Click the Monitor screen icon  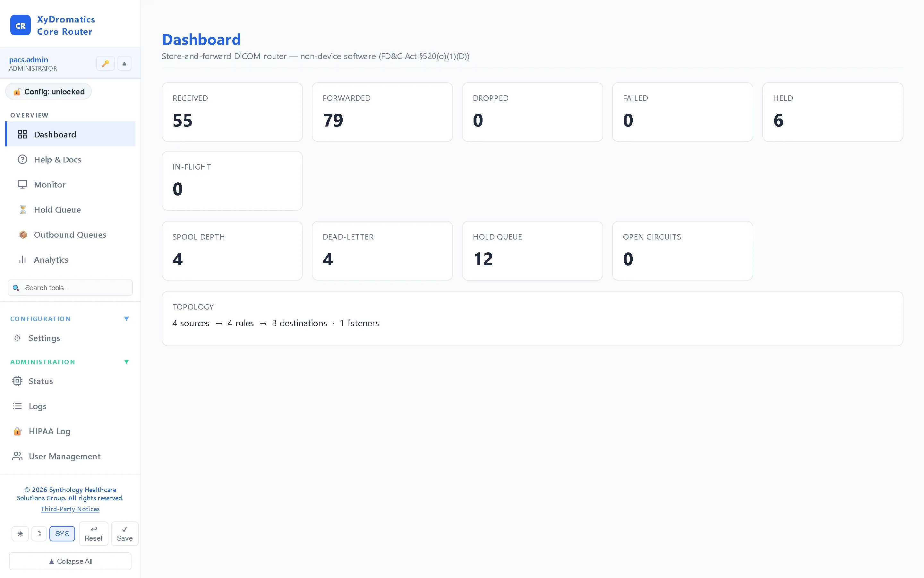pyautogui.click(x=22, y=184)
